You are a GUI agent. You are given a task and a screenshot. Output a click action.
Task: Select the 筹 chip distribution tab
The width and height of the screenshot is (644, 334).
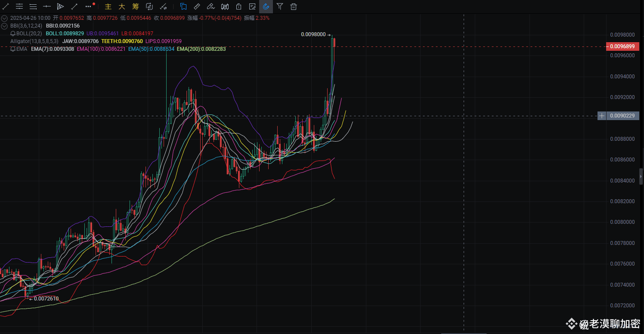coord(136,6)
